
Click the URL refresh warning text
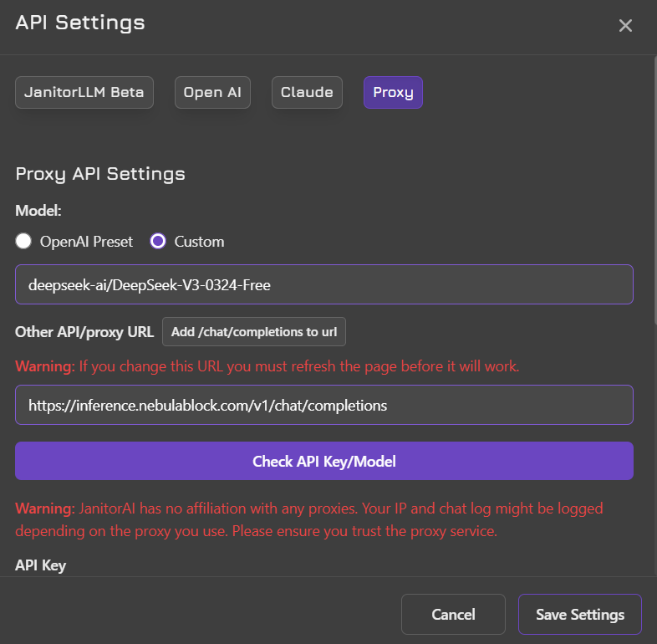267,366
